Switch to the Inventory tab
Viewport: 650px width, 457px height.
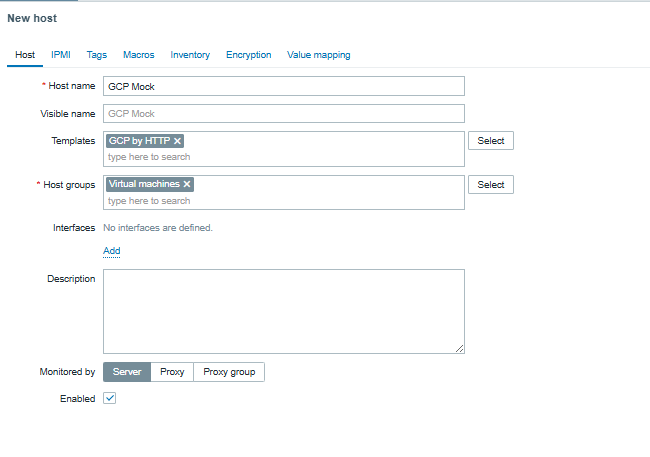click(190, 55)
